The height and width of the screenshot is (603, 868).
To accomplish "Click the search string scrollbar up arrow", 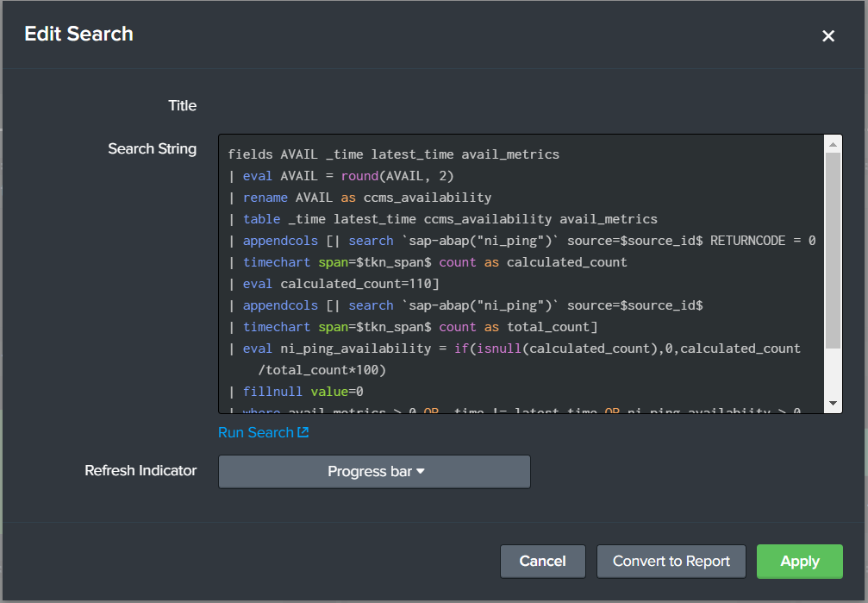I will [x=833, y=143].
